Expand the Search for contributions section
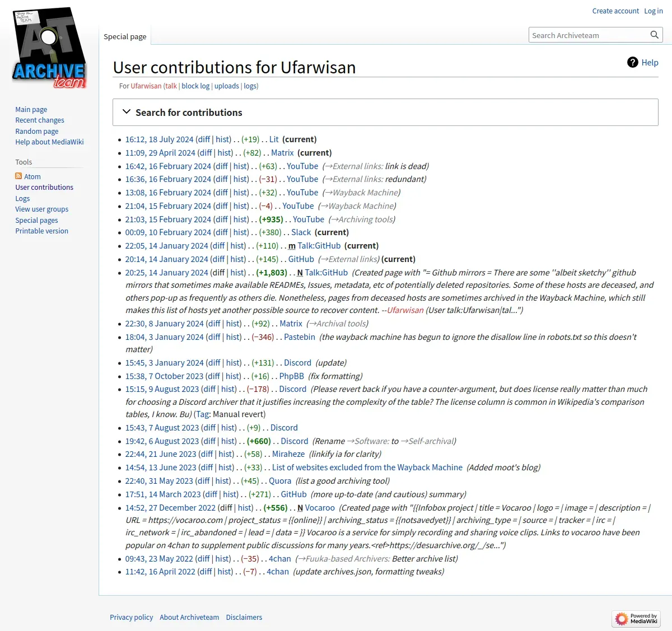Screen dimensions: 672x631 coord(385,113)
